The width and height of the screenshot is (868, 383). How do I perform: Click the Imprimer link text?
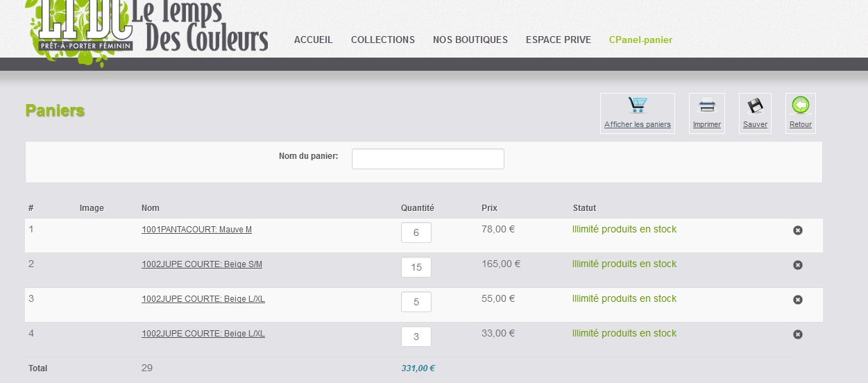707,125
